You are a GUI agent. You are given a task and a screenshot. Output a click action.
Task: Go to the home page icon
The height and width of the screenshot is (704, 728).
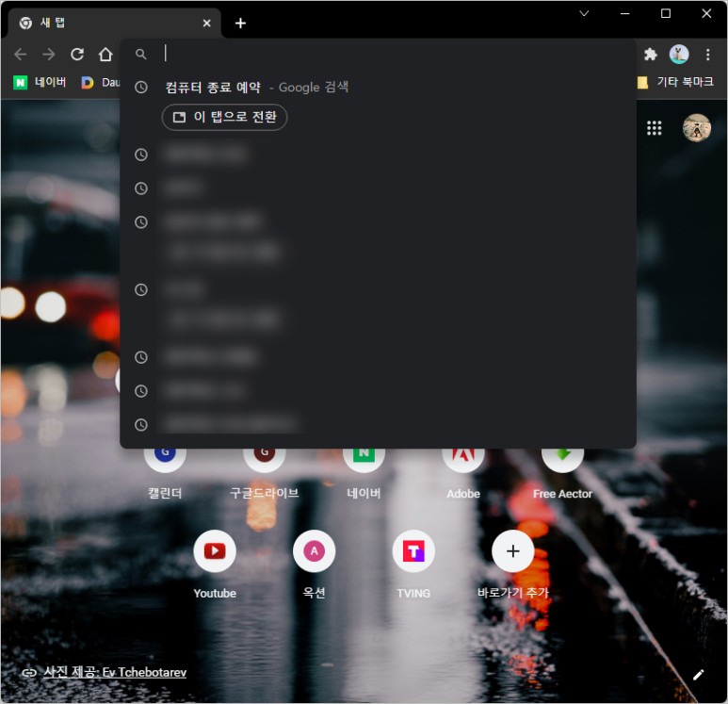pos(105,55)
